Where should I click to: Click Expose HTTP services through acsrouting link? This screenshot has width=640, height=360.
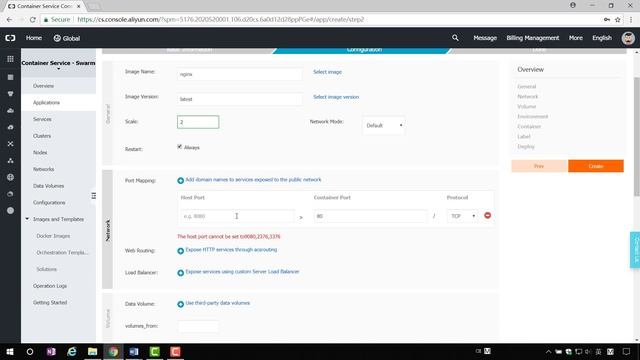click(231, 250)
